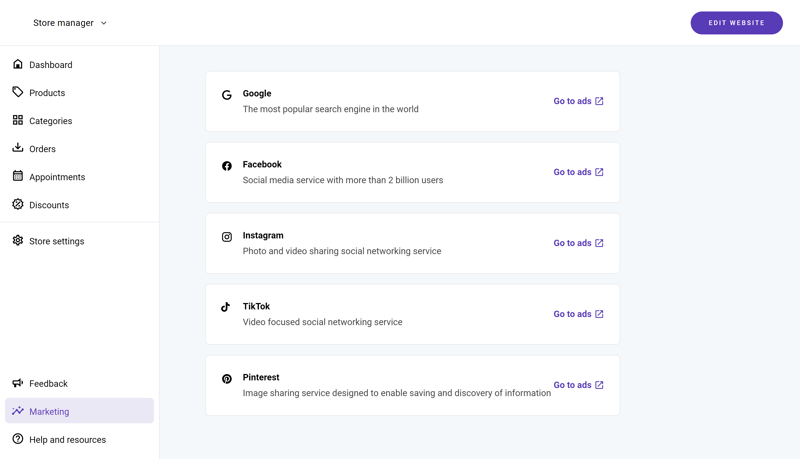Select the Categories grid icon

18,120
